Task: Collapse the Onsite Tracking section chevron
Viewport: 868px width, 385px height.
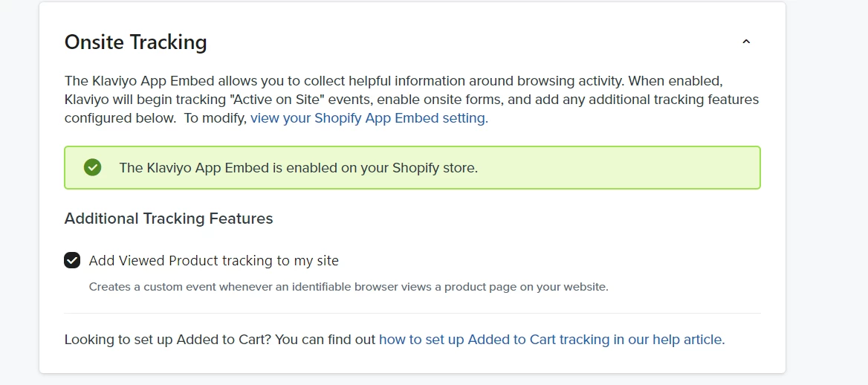Action: coord(746,42)
